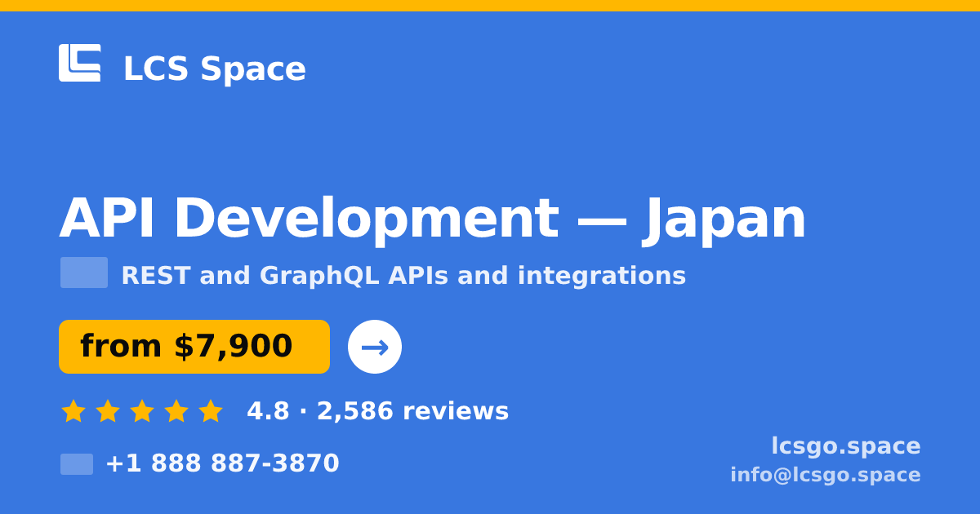The width and height of the screenshot is (980, 514).
Task: Click the API Development — Japan heading
Action: click(432, 219)
